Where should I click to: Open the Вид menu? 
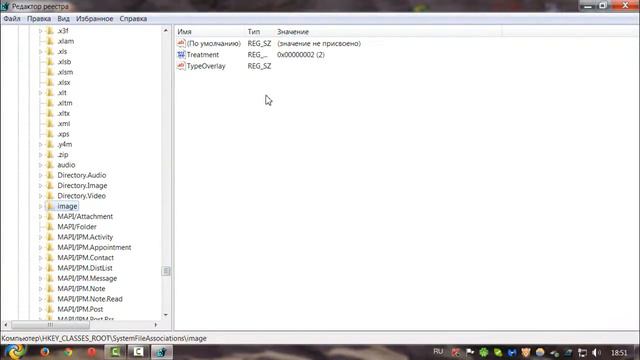(63, 19)
